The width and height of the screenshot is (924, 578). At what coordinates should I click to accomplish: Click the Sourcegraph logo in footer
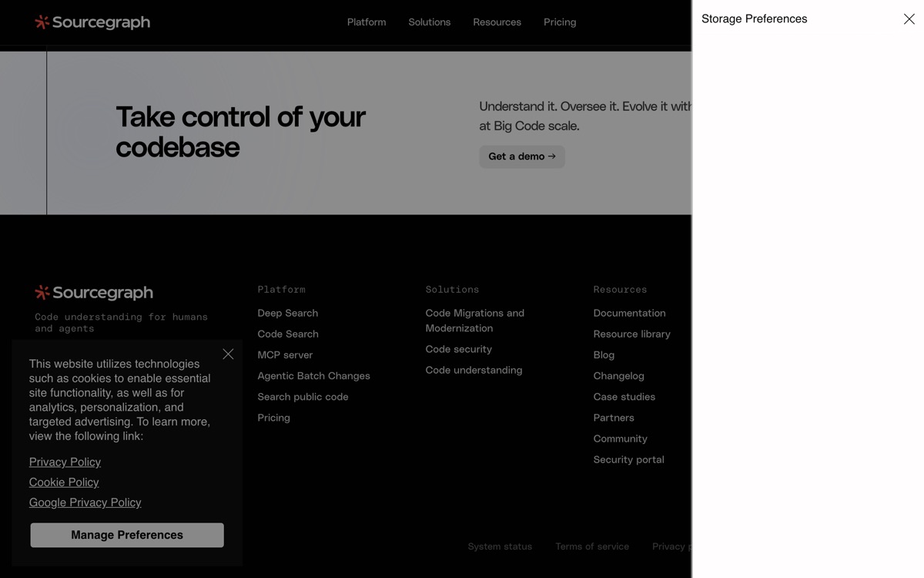coord(94,293)
